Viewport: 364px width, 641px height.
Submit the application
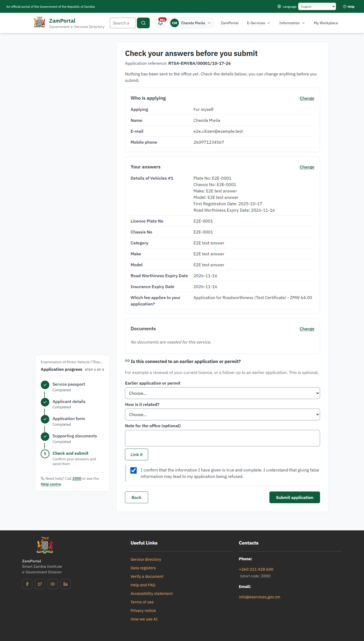coord(295,497)
